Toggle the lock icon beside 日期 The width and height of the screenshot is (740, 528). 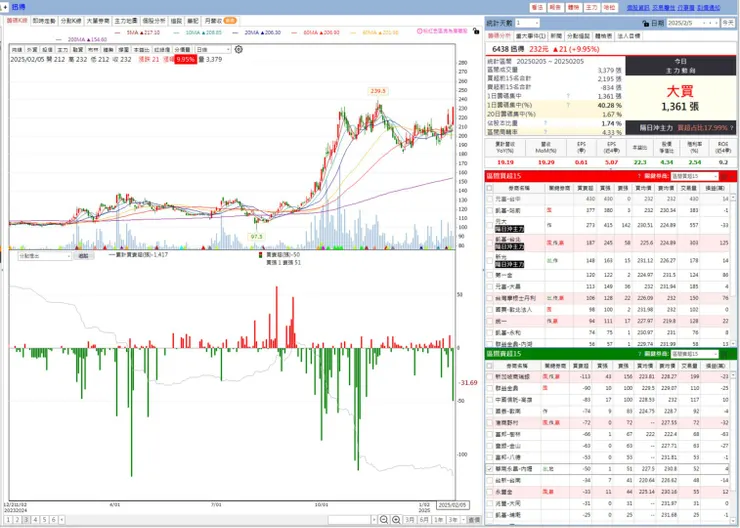click(x=646, y=23)
